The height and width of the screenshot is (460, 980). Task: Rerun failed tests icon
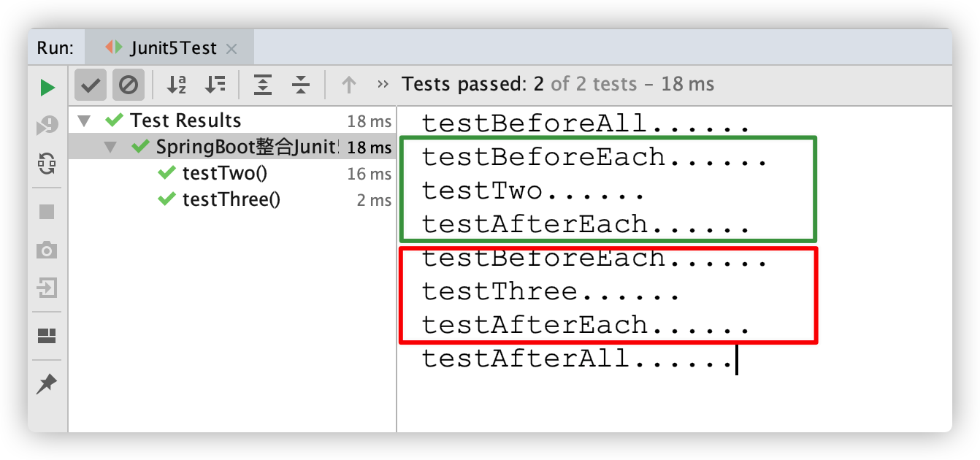pyautogui.click(x=47, y=126)
